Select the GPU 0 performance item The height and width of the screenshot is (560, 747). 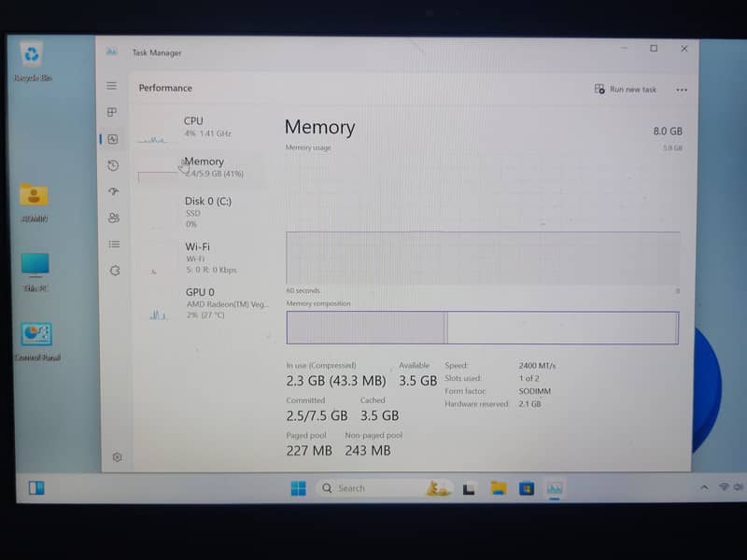pyautogui.click(x=200, y=299)
